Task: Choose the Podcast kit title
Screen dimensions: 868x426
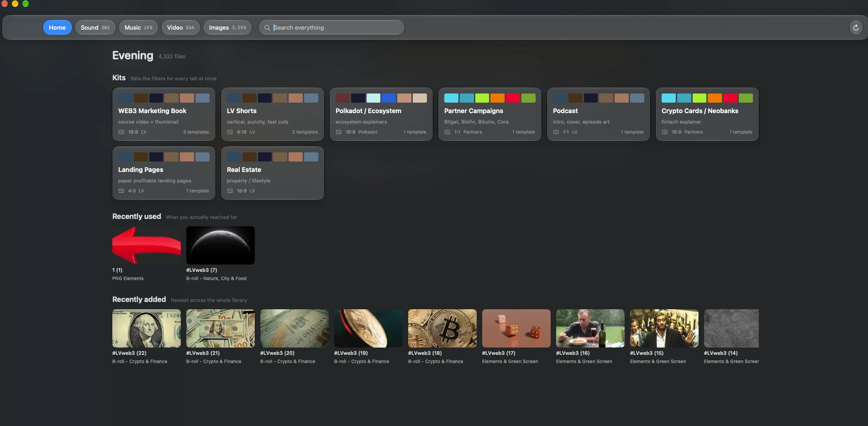Action: [x=565, y=111]
